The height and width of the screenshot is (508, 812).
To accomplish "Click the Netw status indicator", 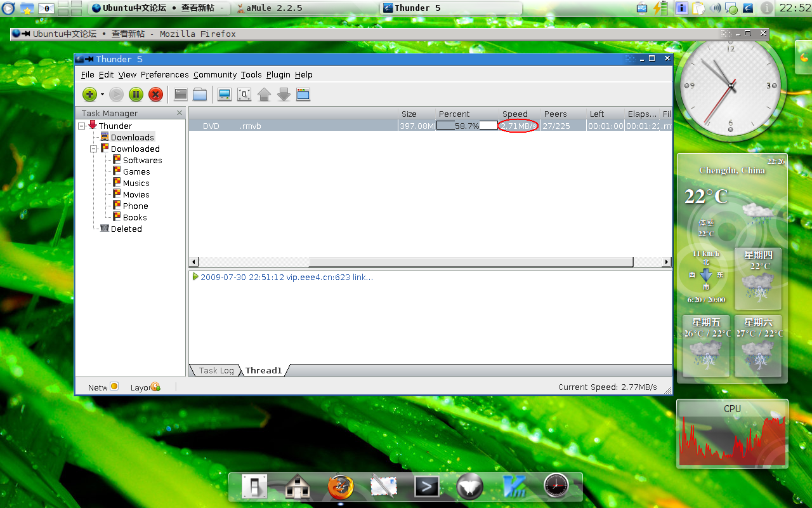I will pyautogui.click(x=103, y=387).
